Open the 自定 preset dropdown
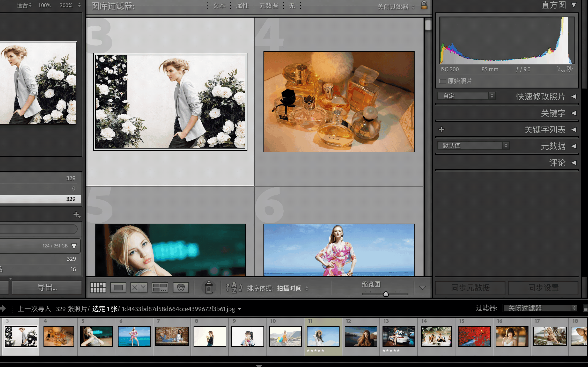 click(466, 96)
